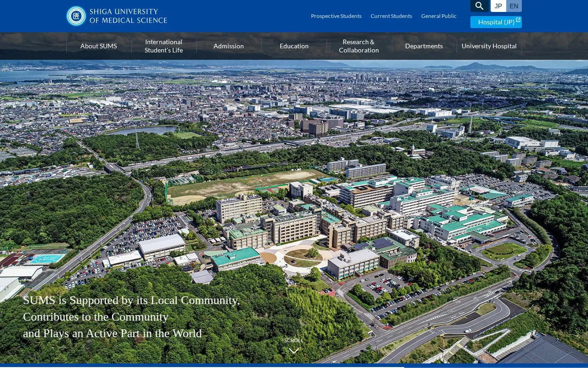Click the Shiga University of Medical Science logo
Screen dimensions: 588x368
coord(117,16)
